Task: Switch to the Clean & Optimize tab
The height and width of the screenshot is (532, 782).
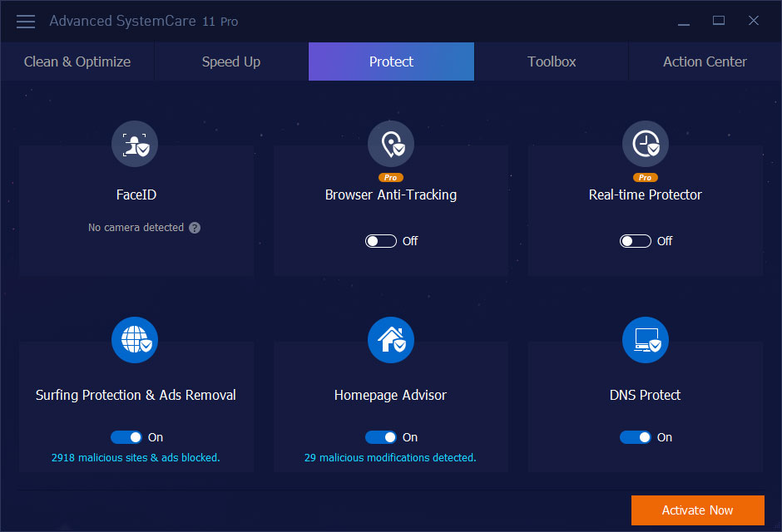Action: [x=77, y=62]
